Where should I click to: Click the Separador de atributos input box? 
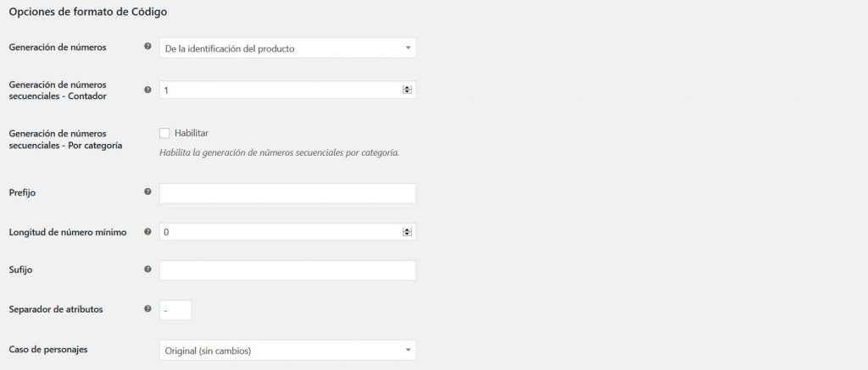[x=175, y=310]
